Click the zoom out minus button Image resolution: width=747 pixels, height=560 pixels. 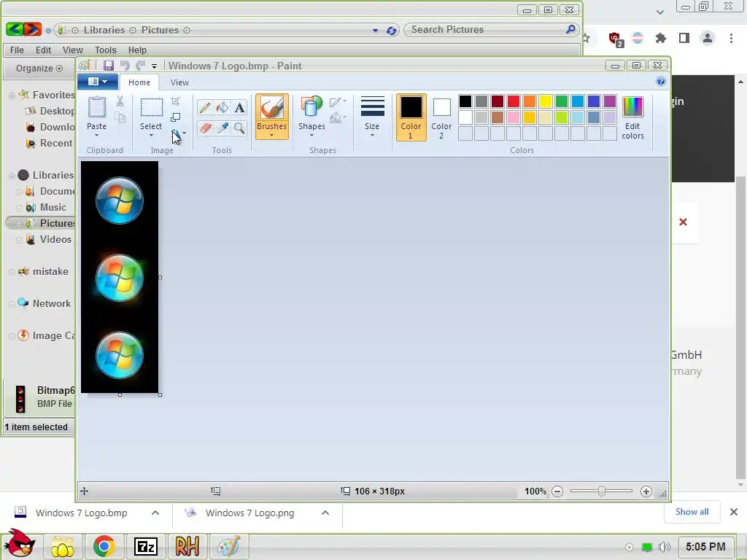[x=557, y=491]
